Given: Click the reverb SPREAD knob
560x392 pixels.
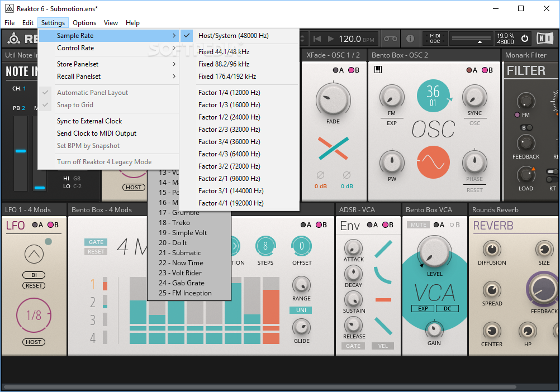Looking at the screenshot, I should point(492,290).
